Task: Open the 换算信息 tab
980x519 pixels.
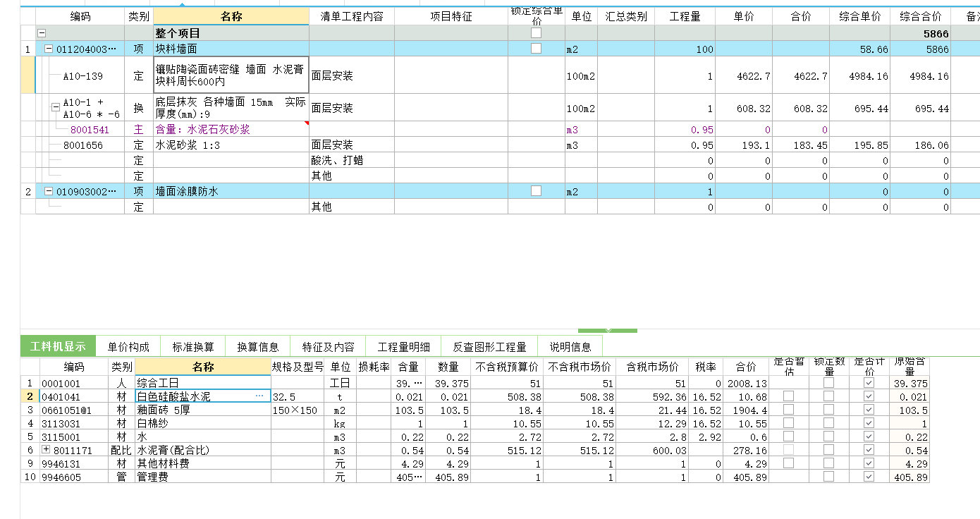Action: tap(258, 346)
